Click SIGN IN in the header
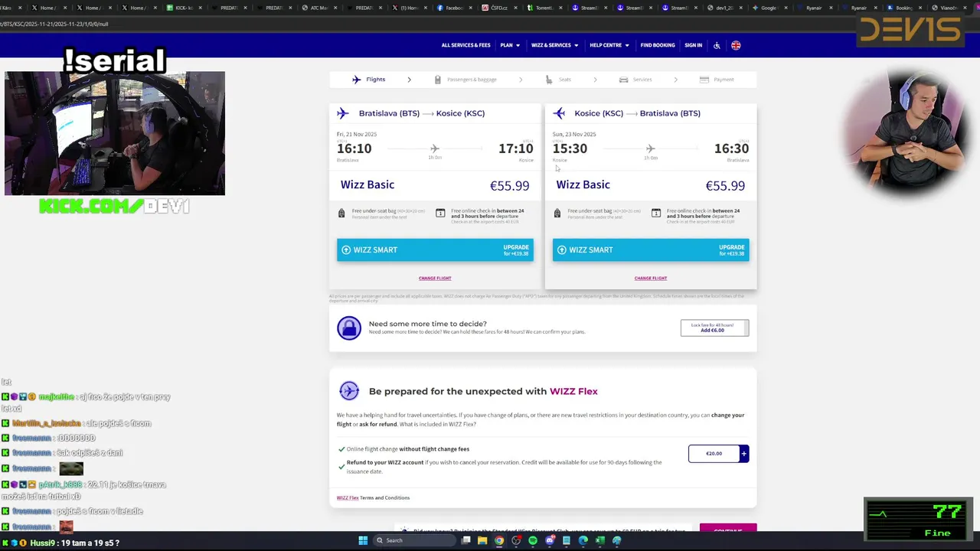 pos(693,45)
